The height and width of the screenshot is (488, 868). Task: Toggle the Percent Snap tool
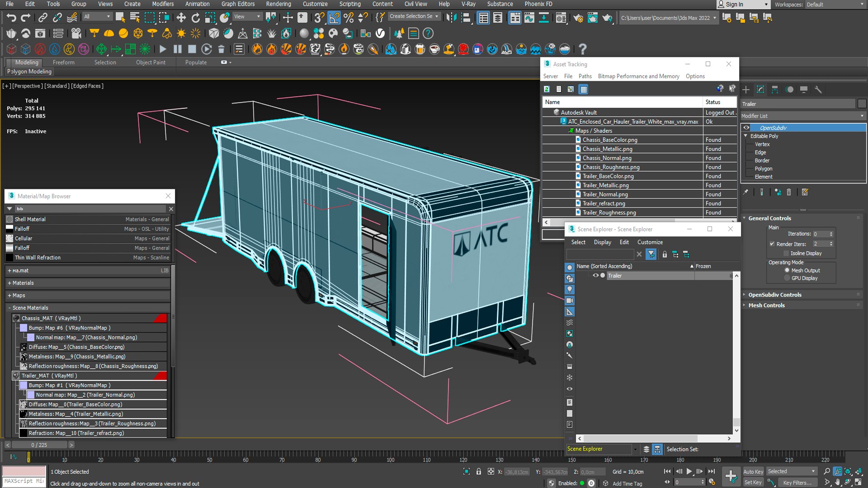(349, 18)
